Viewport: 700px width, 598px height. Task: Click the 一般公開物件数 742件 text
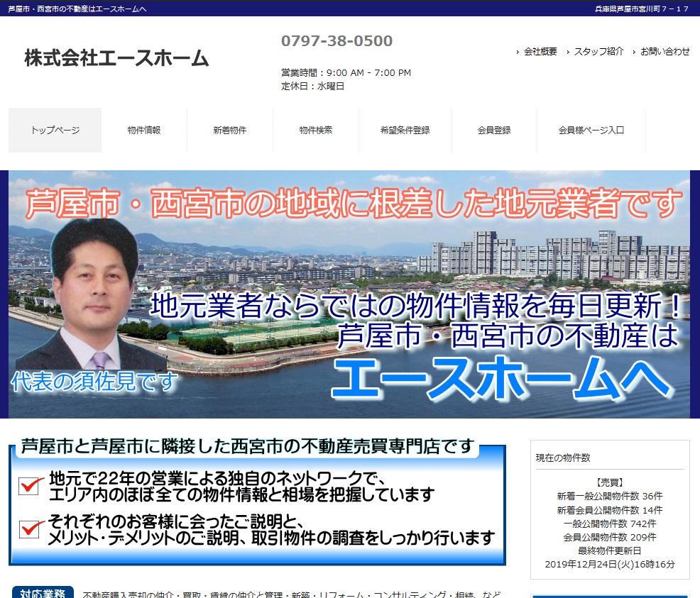point(610,524)
